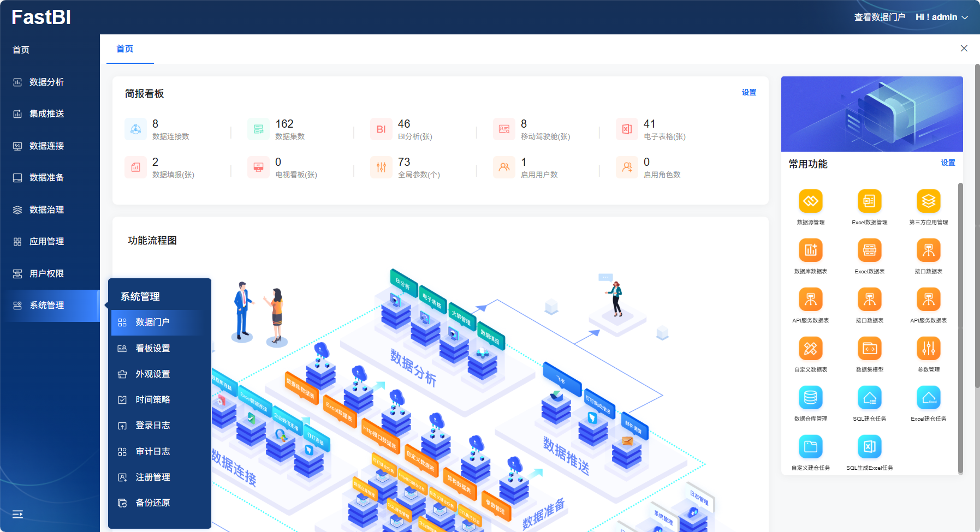The width and height of the screenshot is (980, 532).
Task: Switch to the 首页 tab
Action: (x=125, y=49)
